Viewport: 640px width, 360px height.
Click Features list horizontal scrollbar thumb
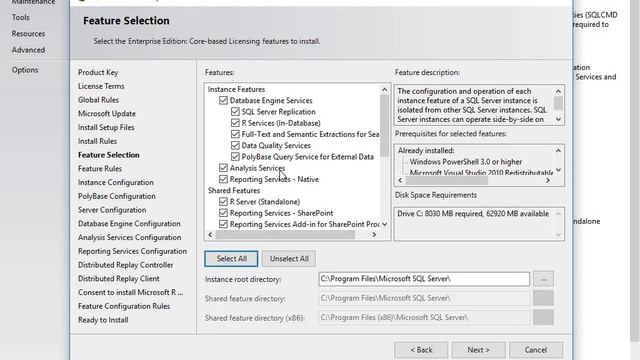[x=285, y=235]
